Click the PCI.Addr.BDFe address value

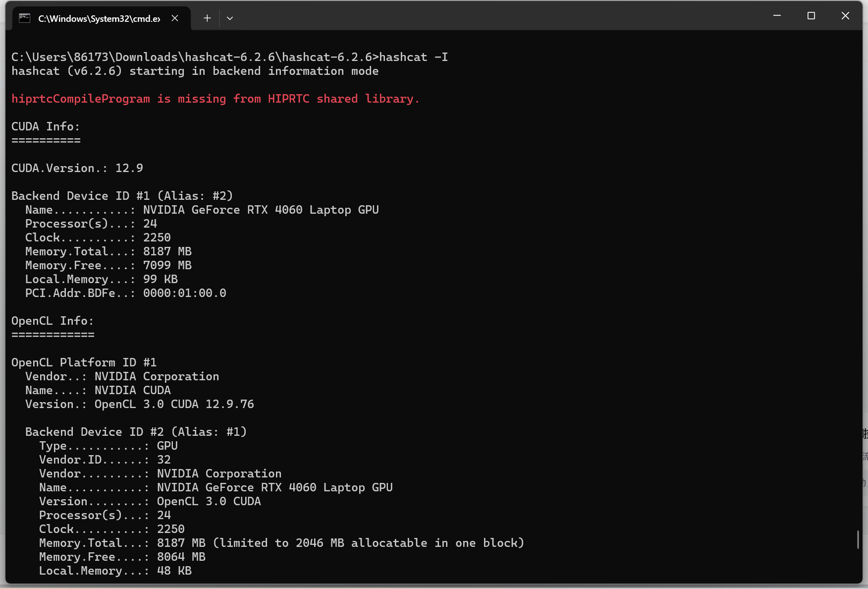point(184,293)
